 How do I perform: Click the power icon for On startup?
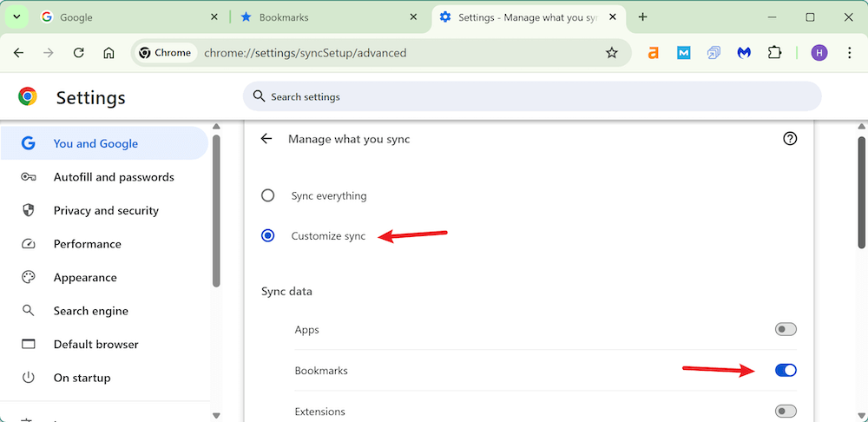(x=28, y=378)
